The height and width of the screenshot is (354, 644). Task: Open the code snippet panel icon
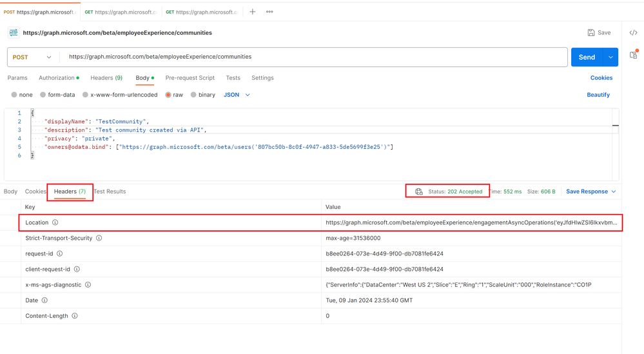[x=633, y=33]
